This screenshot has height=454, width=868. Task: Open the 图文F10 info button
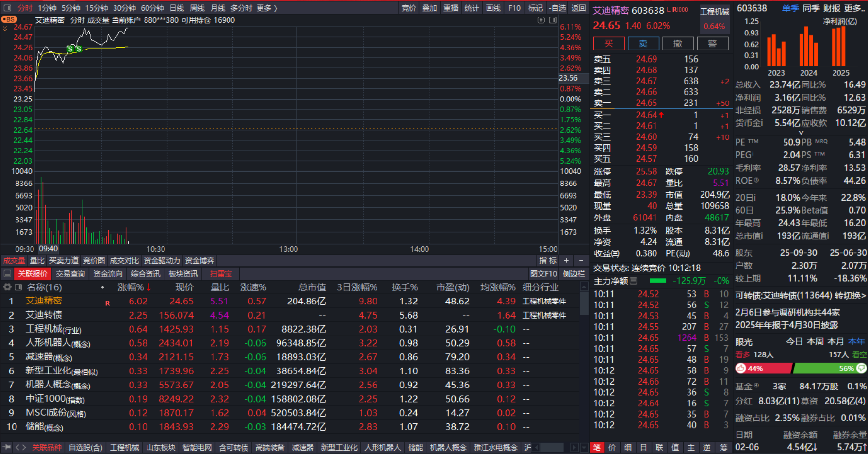coord(543,274)
